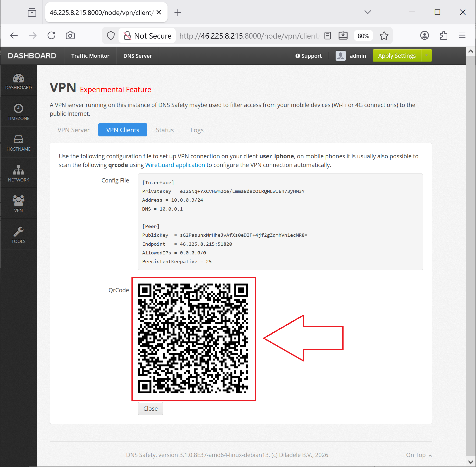
Task: Click the install/download icon in address bar
Action: pyautogui.click(x=343, y=36)
